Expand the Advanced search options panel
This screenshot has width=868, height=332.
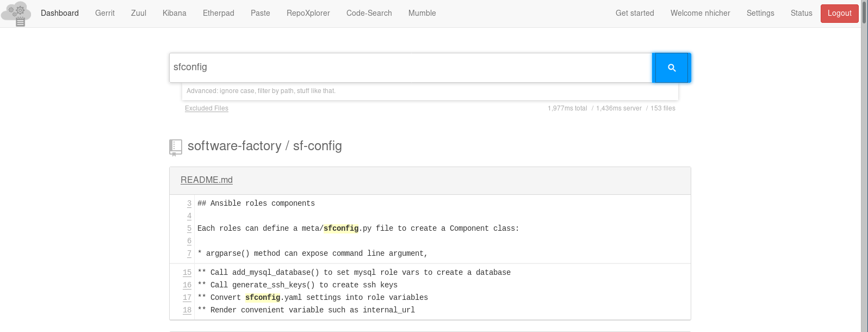(261, 91)
